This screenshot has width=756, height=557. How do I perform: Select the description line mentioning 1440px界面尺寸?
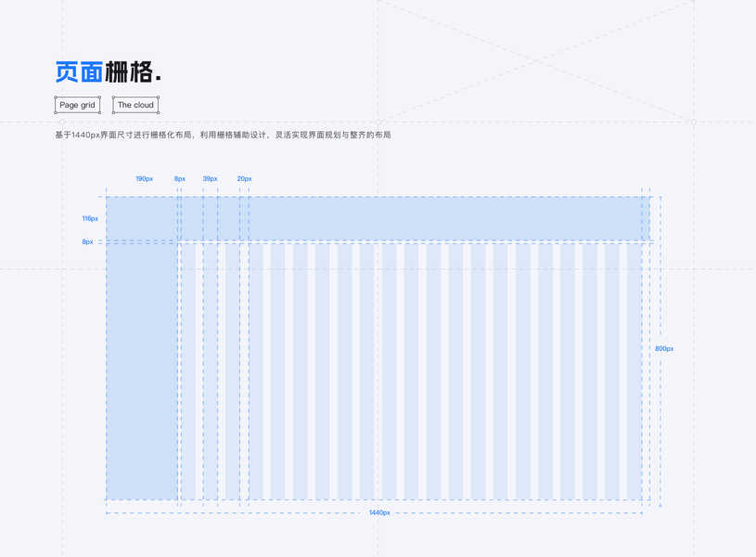point(223,135)
